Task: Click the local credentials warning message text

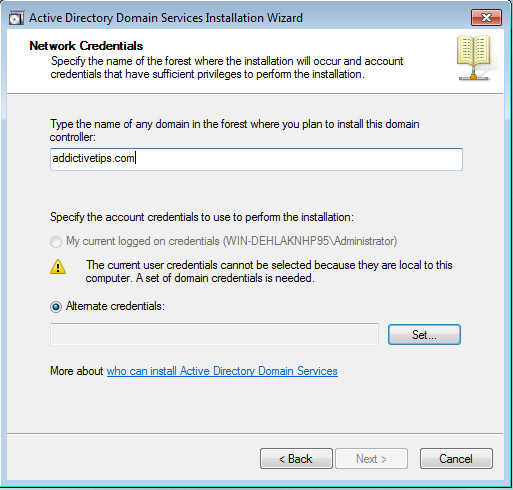Action: pyautogui.click(x=269, y=271)
